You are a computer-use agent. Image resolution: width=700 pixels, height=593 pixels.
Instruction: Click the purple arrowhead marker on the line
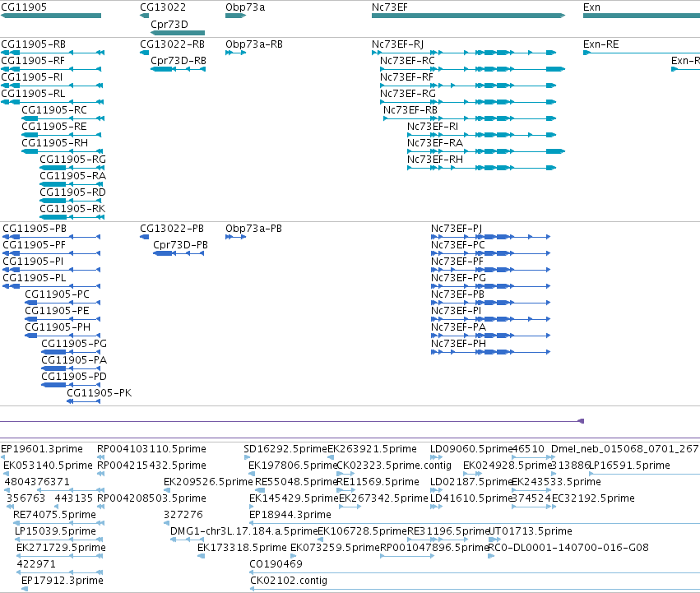pos(581,421)
